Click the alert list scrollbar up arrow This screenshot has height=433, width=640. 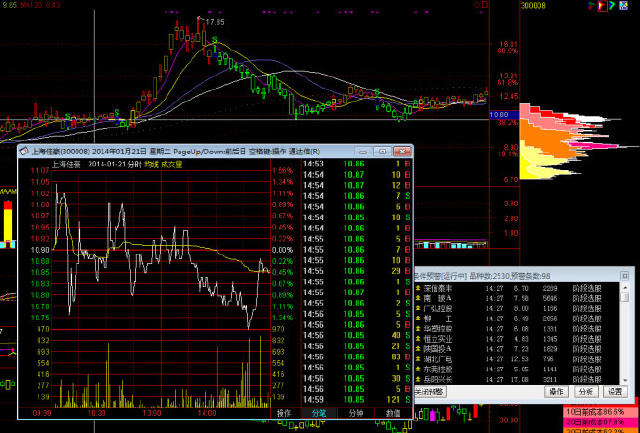click(624, 288)
